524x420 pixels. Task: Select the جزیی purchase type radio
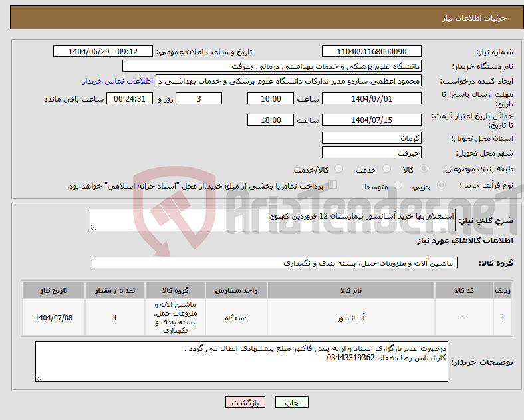click(441, 185)
